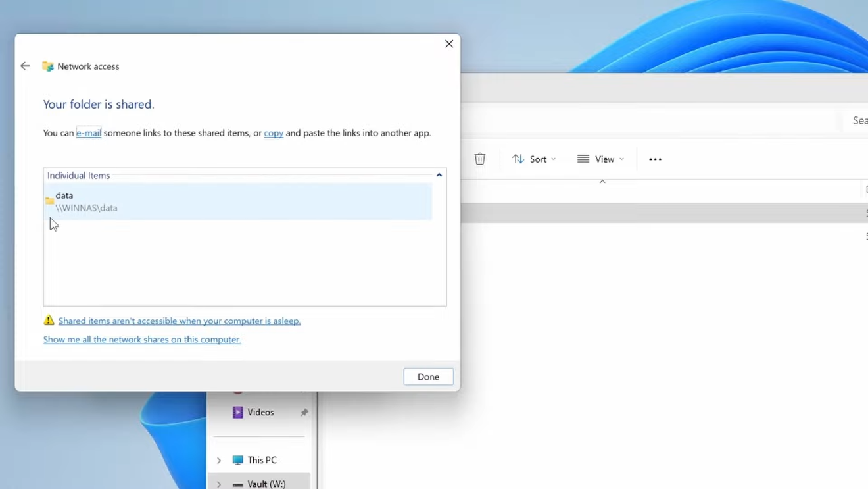Click the View layout icon

pos(583,159)
